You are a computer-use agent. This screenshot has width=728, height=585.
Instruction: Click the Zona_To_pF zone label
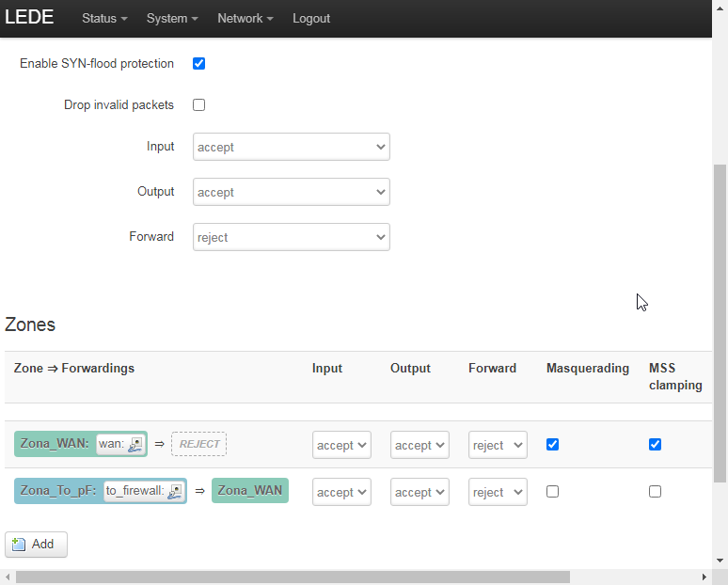pyautogui.click(x=58, y=490)
